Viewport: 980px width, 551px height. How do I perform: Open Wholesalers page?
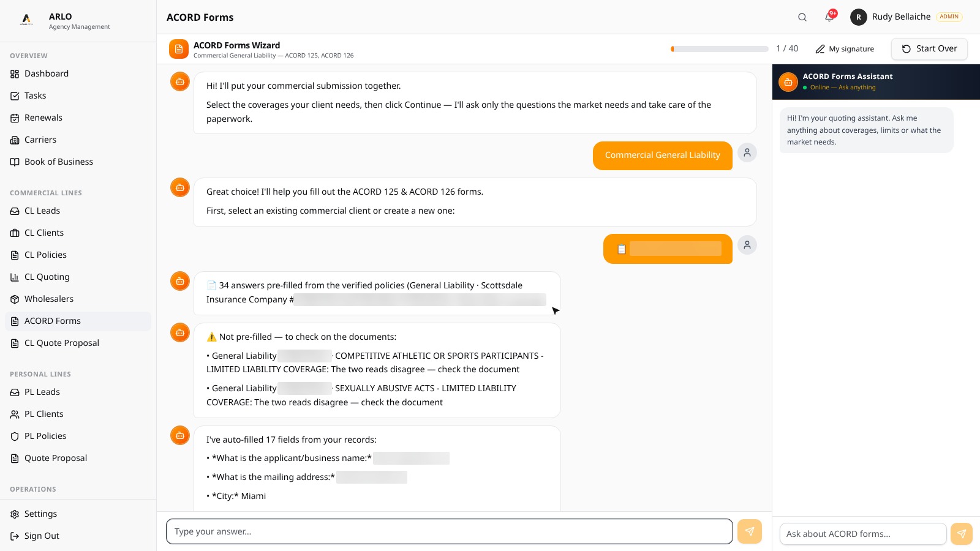tap(78, 299)
